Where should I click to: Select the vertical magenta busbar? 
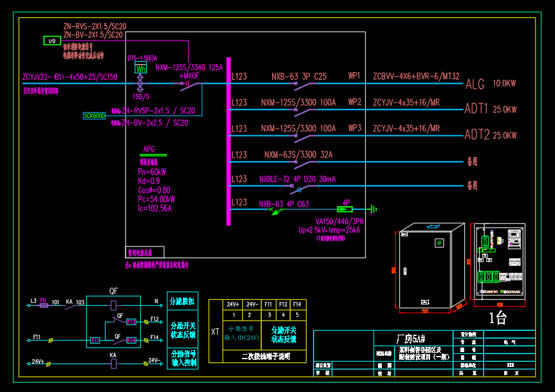pos(228,140)
